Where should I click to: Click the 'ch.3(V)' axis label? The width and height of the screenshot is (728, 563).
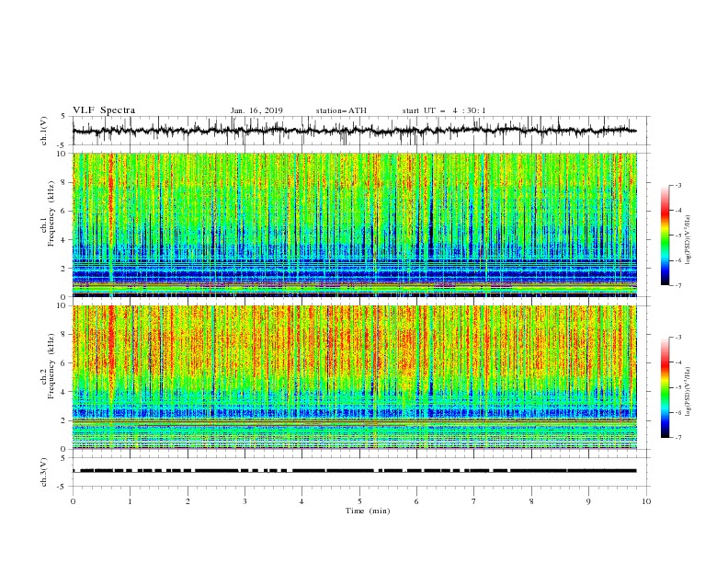(44, 472)
